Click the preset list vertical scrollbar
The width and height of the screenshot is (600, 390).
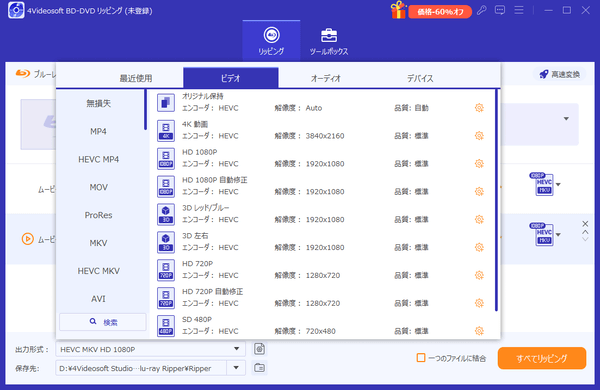496,200
